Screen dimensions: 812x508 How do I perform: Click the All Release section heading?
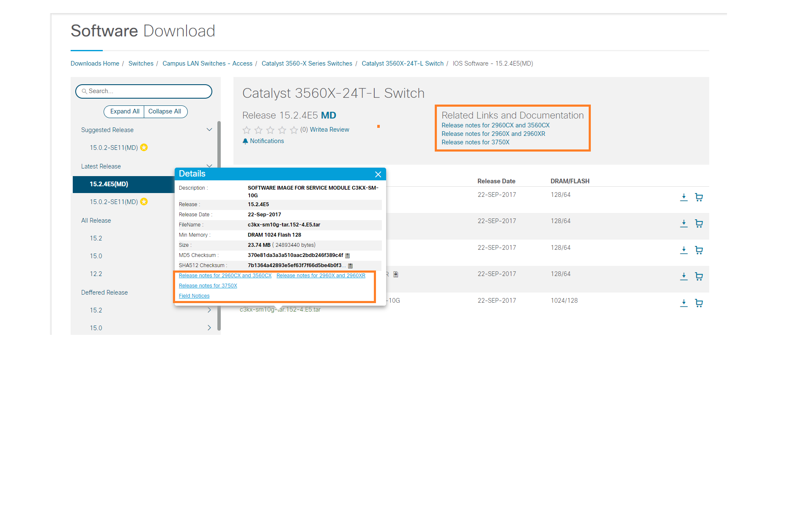[x=96, y=221]
